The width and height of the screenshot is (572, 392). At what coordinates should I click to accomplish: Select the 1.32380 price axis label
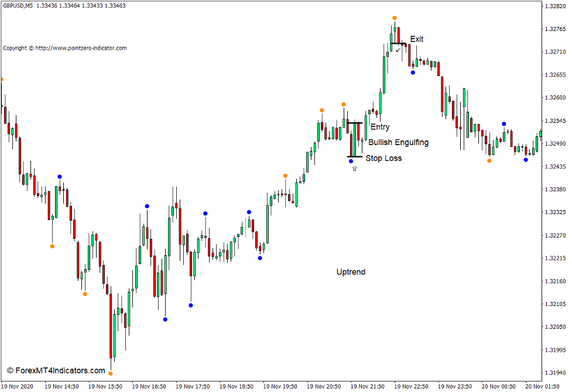(x=555, y=190)
